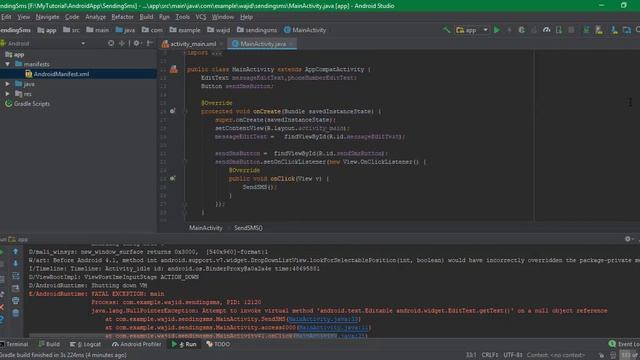This screenshot has height=360, width=640.
Task: Start debugging with the Debug bug icon
Action: click(521, 30)
